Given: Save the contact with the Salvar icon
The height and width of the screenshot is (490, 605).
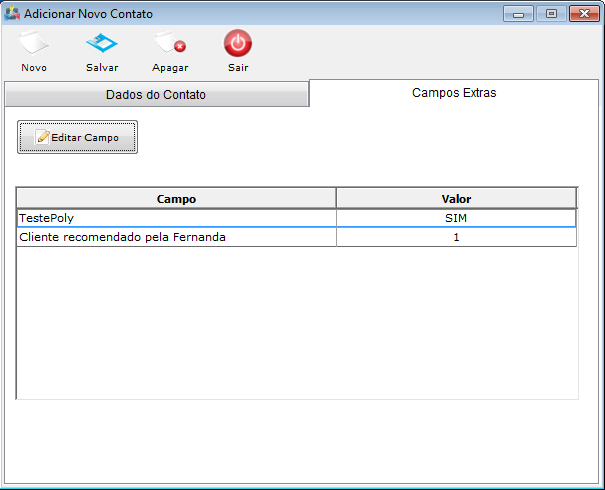Looking at the screenshot, I should pos(102,45).
